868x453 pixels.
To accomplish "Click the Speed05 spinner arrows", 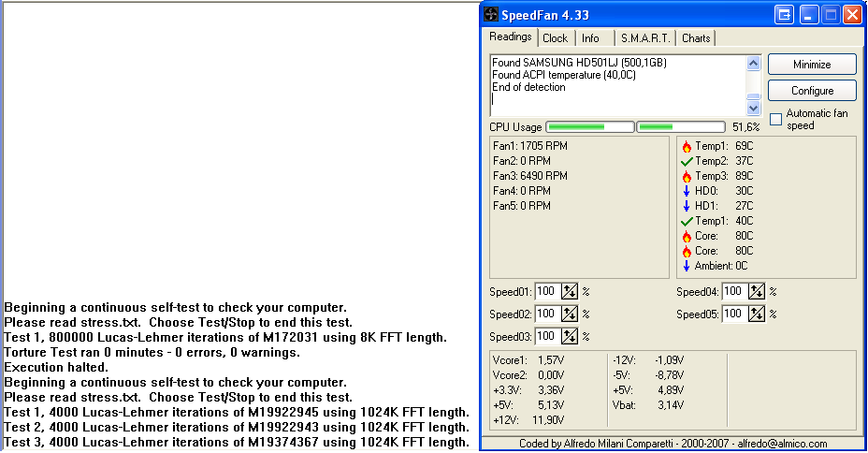I will (x=757, y=314).
